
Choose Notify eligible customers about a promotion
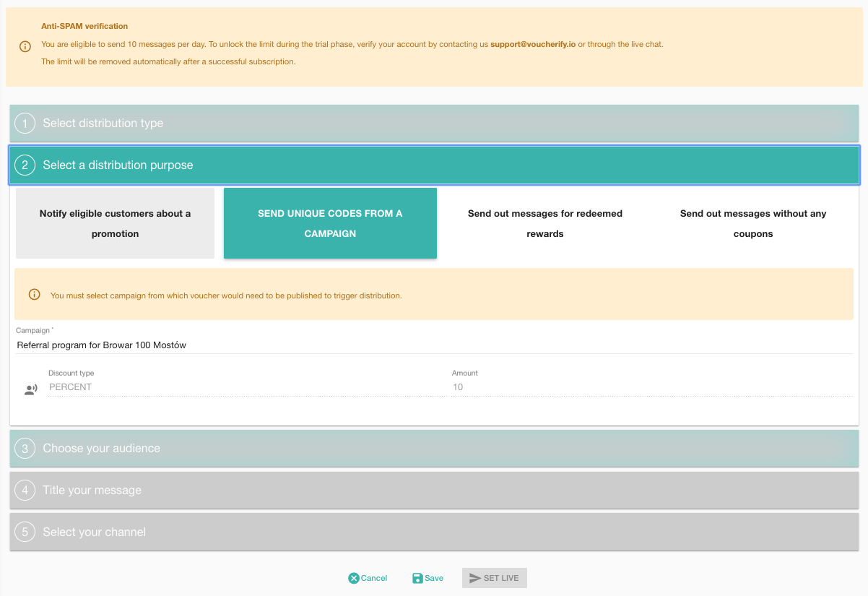116,223
